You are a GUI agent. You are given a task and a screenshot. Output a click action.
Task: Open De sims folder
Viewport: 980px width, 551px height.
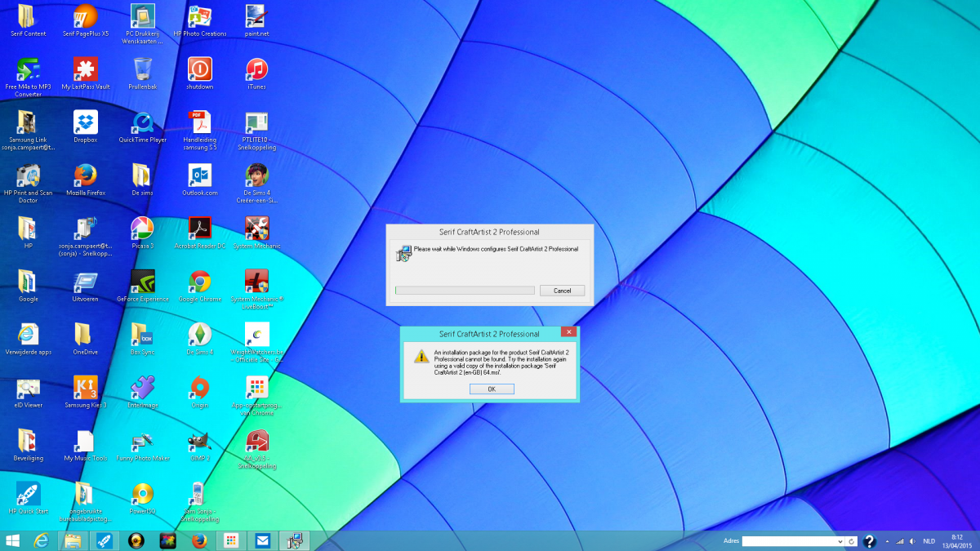click(x=142, y=180)
